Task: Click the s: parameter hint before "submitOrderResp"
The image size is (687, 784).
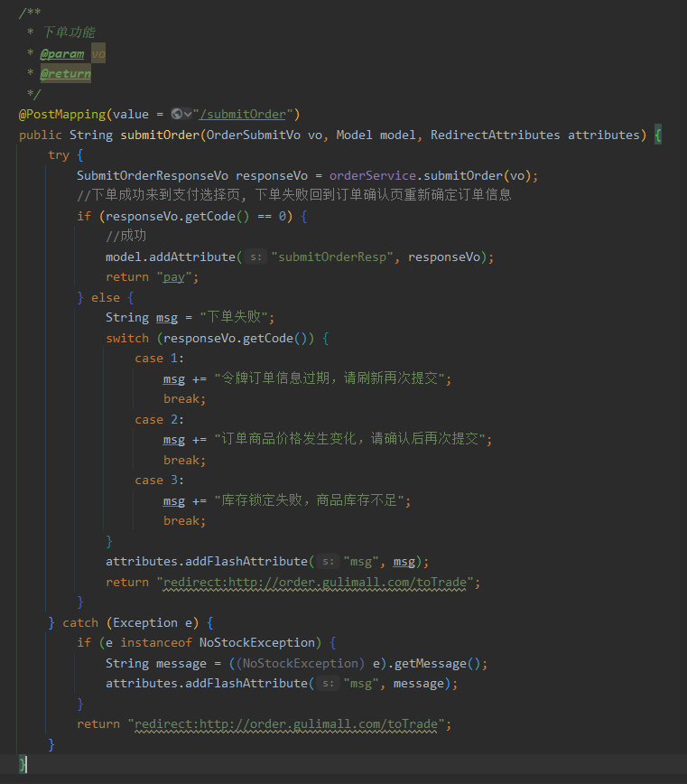Action: tap(255, 257)
